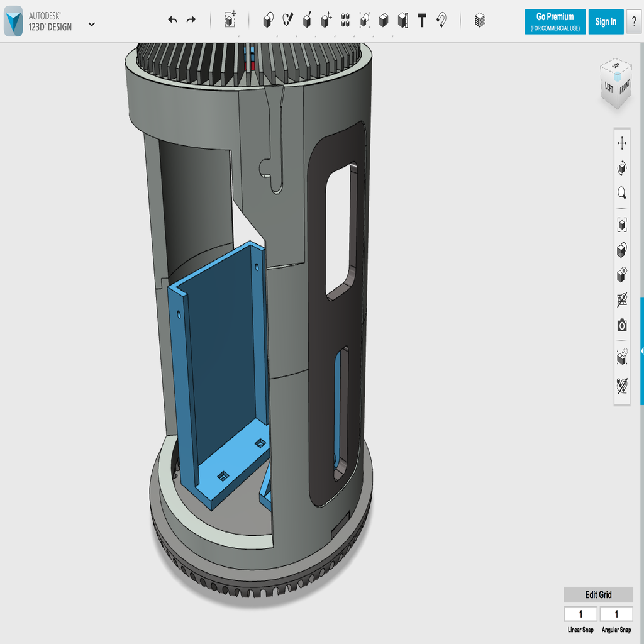Screen dimensions: 644x644
Task: Click the Go Premium button
Action: point(555,21)
